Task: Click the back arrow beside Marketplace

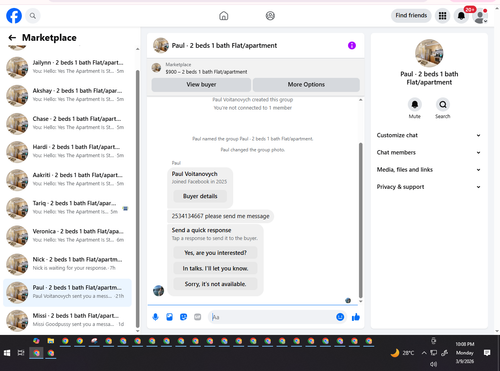Action: pos(12,38)
